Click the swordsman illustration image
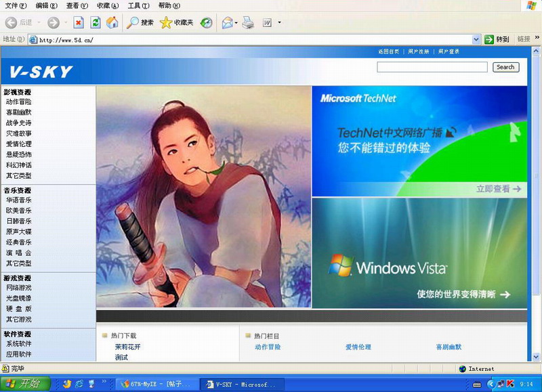542x392 pixels. tap(204, 197)
